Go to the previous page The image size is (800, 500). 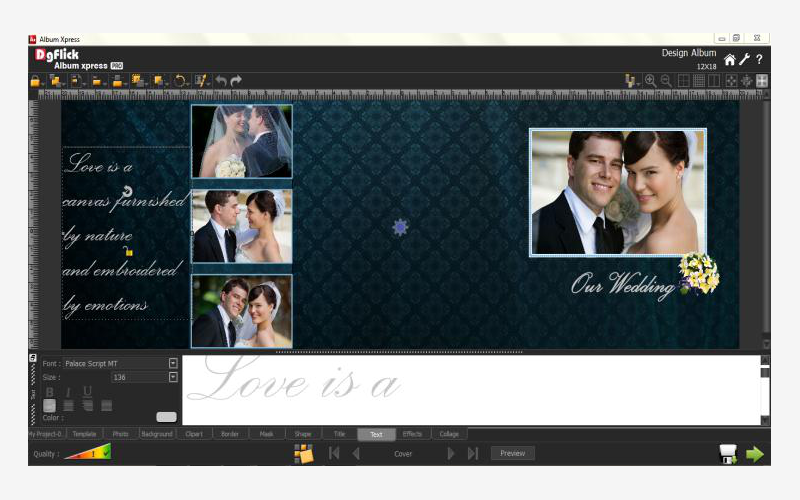356,453
